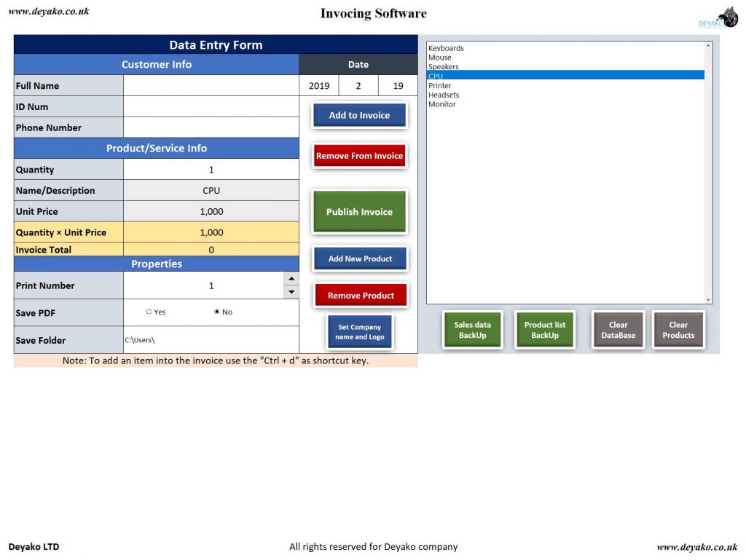
Task: Click the Clear Products button
Action: pos(678,329)
